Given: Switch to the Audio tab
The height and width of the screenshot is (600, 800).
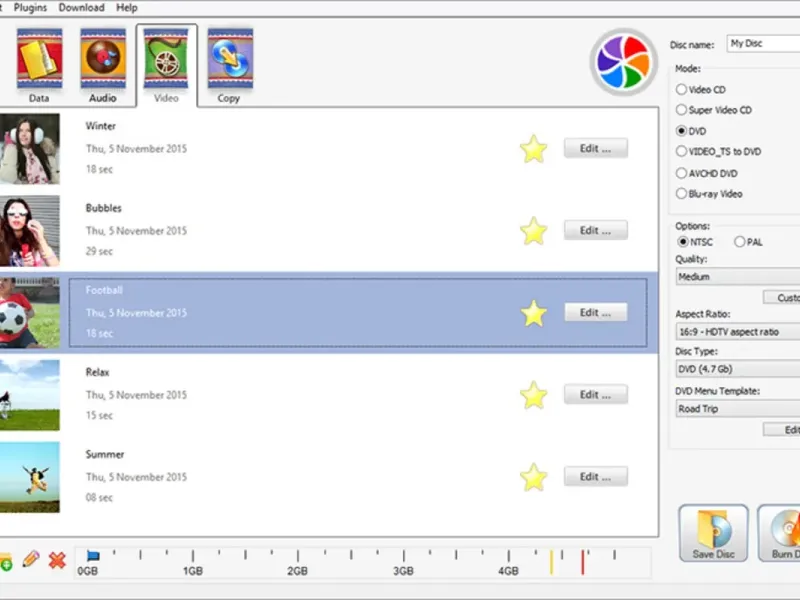Looking at the screenshot, I should (x=103, y=65).
